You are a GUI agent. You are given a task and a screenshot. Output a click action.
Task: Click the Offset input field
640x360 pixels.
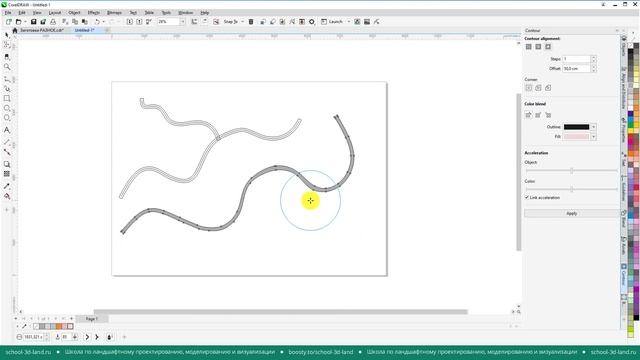[576, 69]
